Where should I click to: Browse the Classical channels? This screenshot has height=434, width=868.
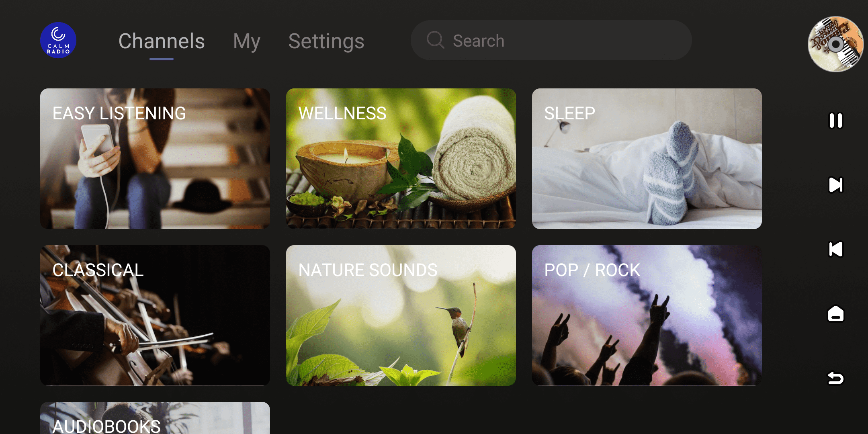pos(155,315)
